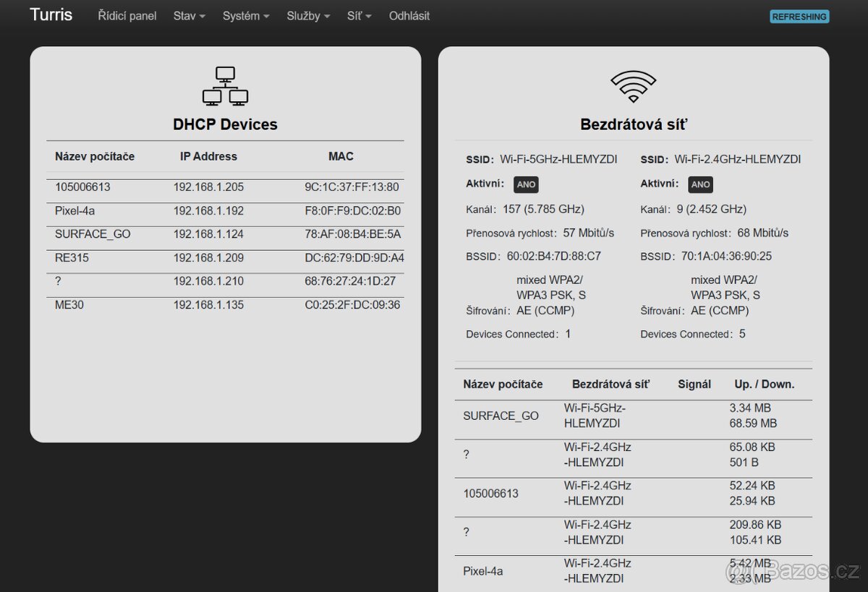Image resolution: width=868 pixels, height=592 pixels.
Task: Click the DHCP network computers icon
Action: [x=225, y=86]
